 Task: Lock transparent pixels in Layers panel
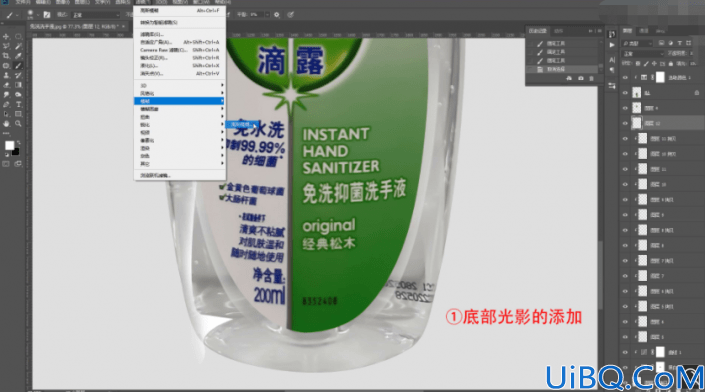pyautogui.click(x=638, y=64)
